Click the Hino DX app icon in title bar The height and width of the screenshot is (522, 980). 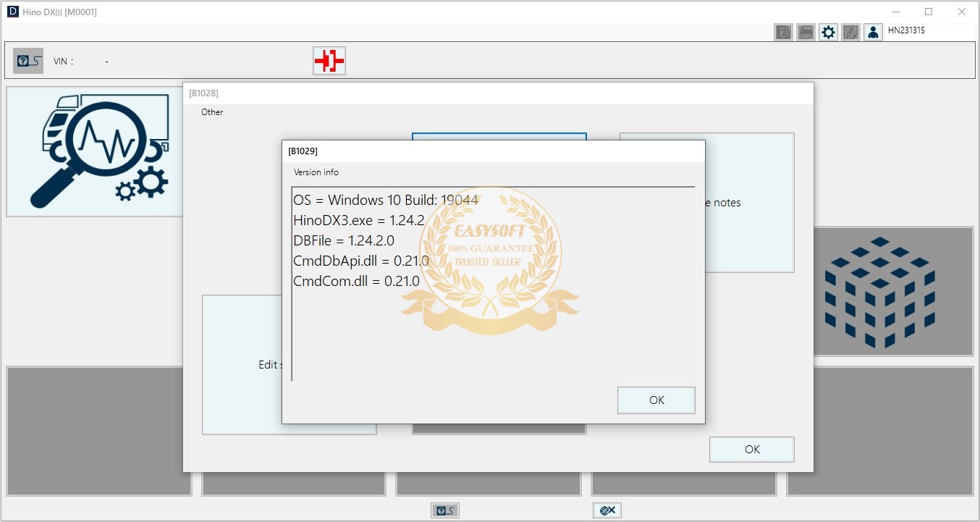tap(12, 12)
